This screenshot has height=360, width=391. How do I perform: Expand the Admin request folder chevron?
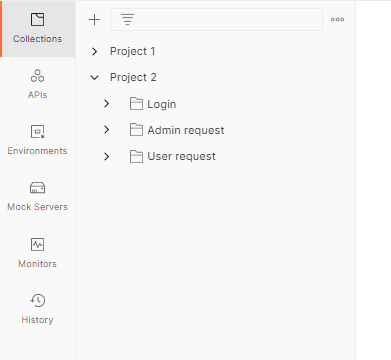(107, 130)
